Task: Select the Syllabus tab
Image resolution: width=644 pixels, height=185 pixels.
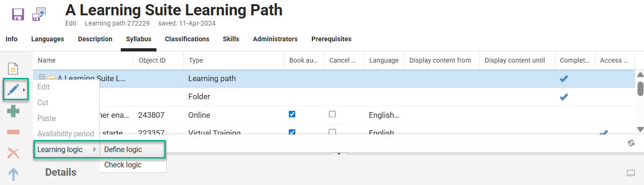Action: [x=138, y=39]
